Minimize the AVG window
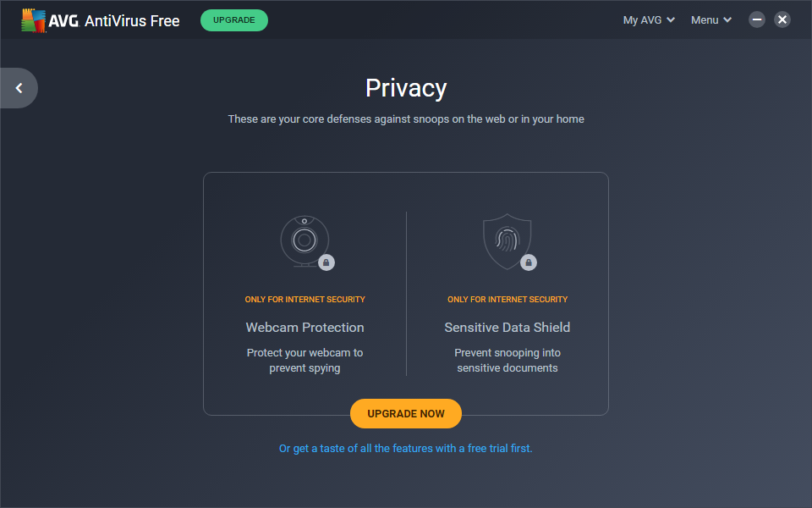Image resolution: width=812 pixels, height=508 pixels. (757, 19)
